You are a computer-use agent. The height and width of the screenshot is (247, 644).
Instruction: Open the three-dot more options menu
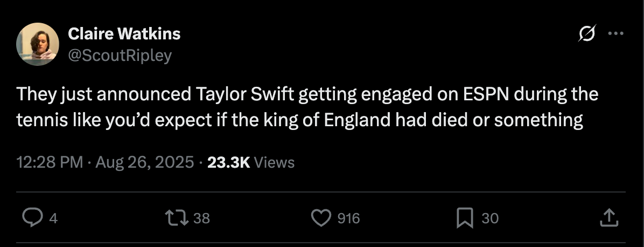click(x=615, y=34)
